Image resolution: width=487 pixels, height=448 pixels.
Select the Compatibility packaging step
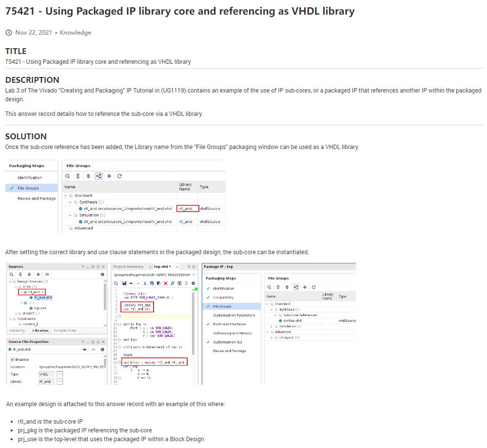pos(223,298)
